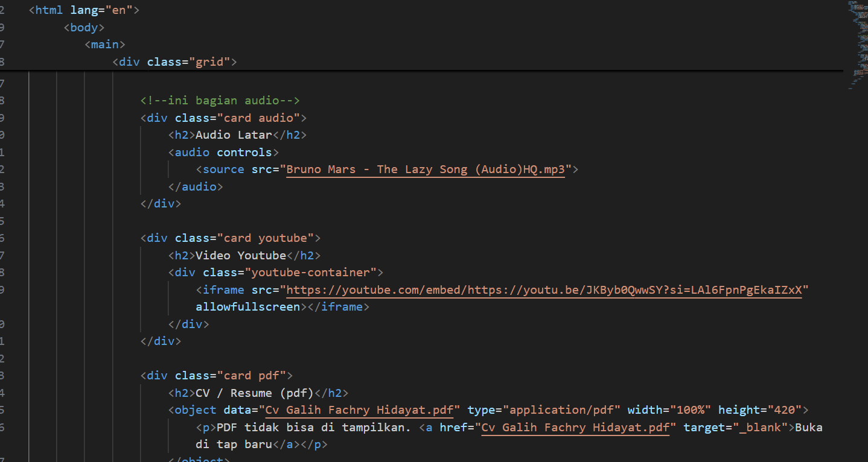
Task: Click the height value "420"
Action: (784, 410)
